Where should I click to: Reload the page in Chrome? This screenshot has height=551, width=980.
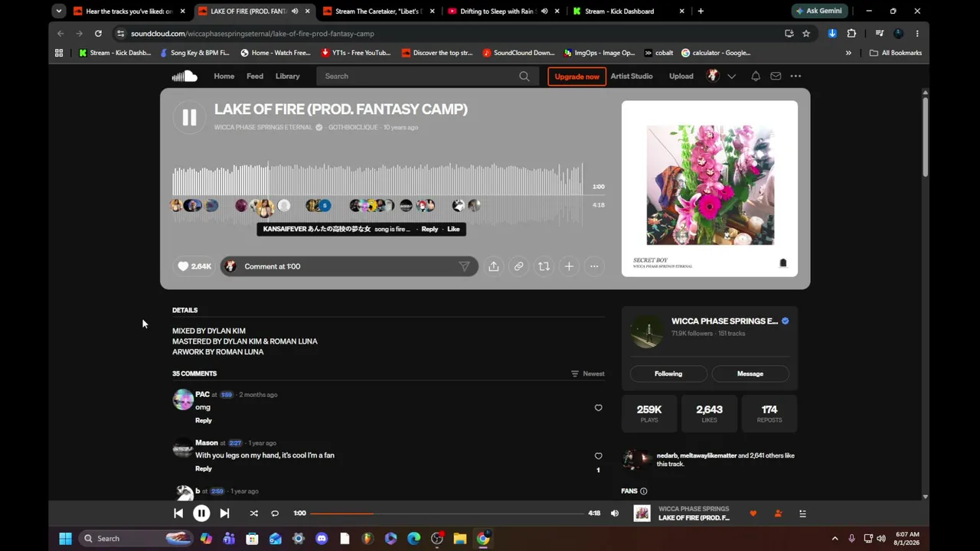click(98, 34)
